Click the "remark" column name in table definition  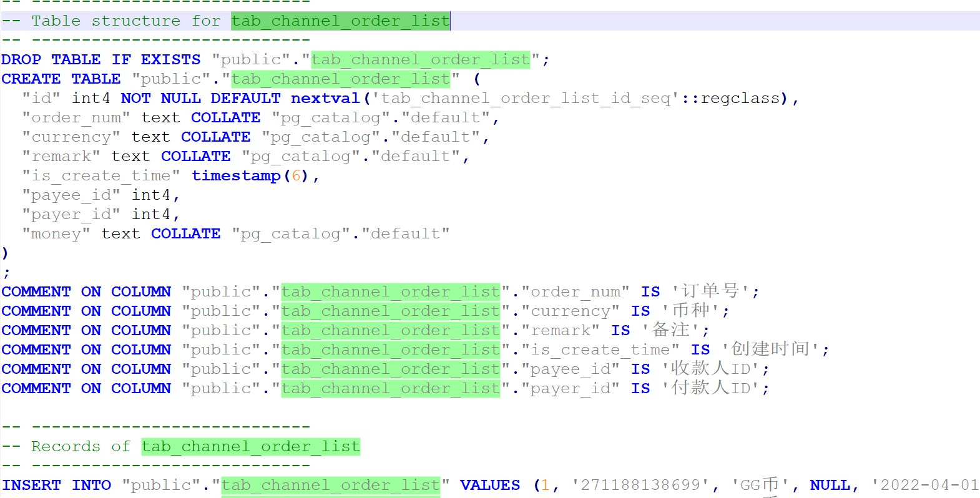(61, 156)
